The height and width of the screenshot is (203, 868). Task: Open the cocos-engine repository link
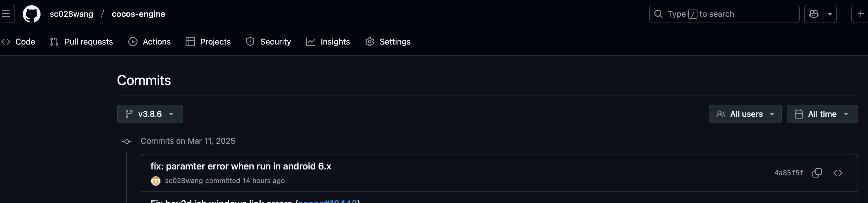click(x=138, y=14)
